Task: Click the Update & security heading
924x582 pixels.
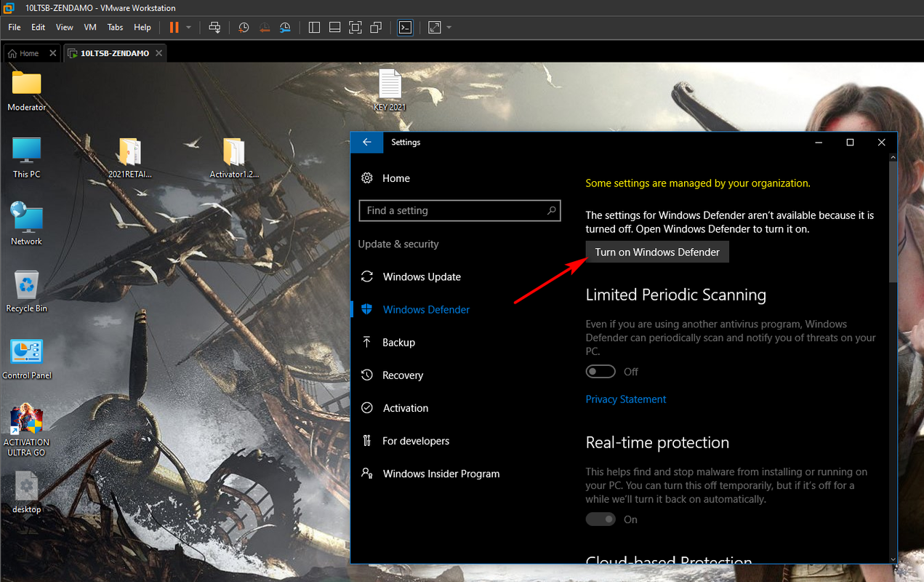Action: pos(398,244)
